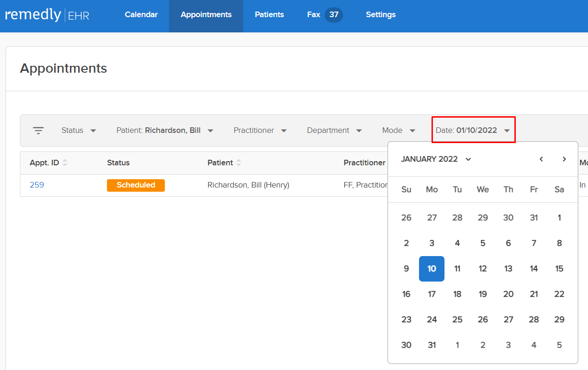588x370 pixels.
Task: Open the Fax 37 badge
Action: [x=334, y=15]
